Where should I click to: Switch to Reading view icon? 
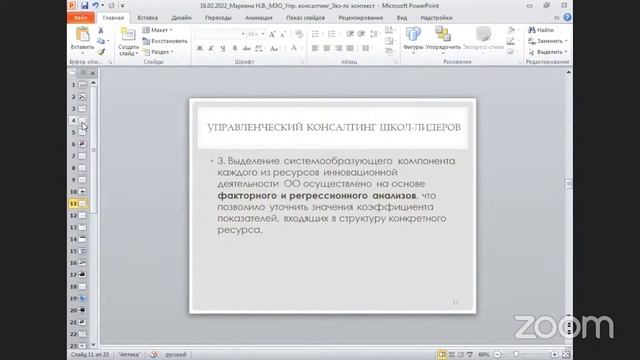tap(460, 355)
